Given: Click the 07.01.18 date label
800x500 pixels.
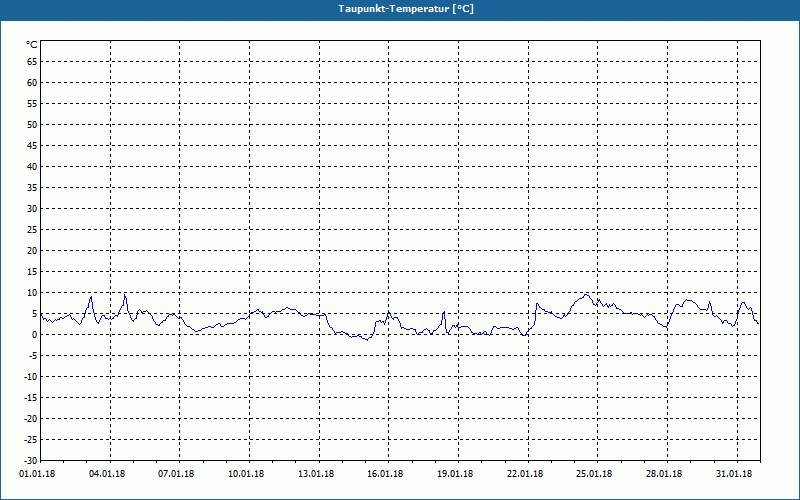Looking at the screenshot, I should pyautogui.click(x=176, y=474).
